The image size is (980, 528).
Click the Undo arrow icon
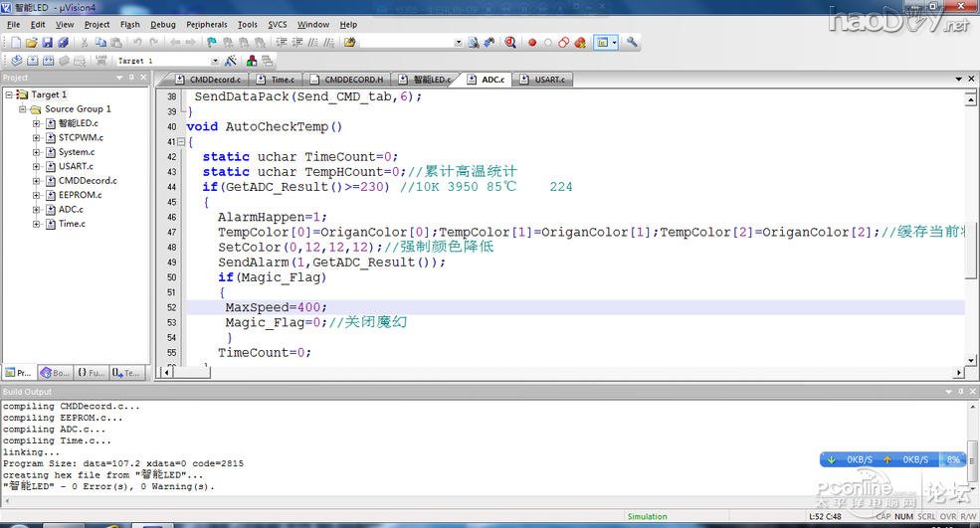click(137, 43)
